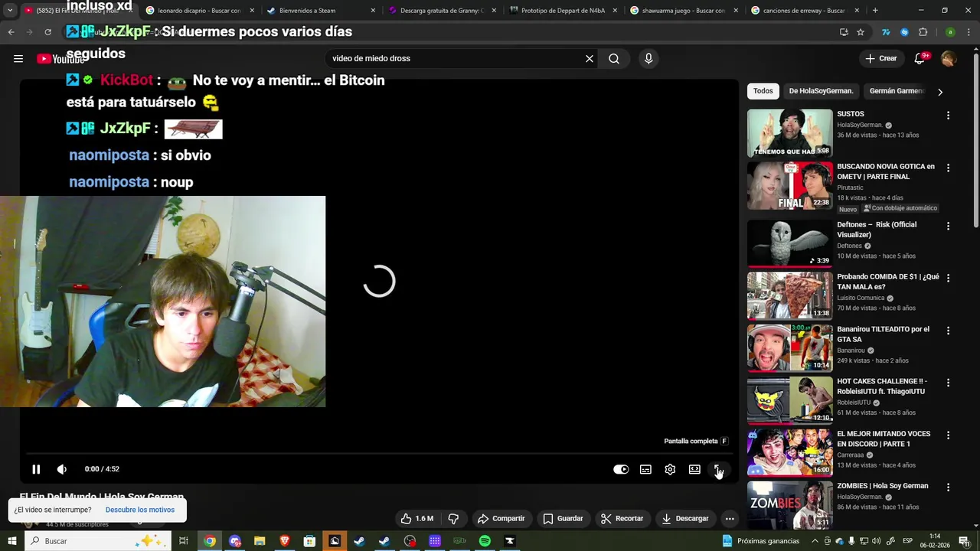The width and height of the screenshot is (980, 551).
Task: Open the Shazam browser extension
Action: coord(904,32)
